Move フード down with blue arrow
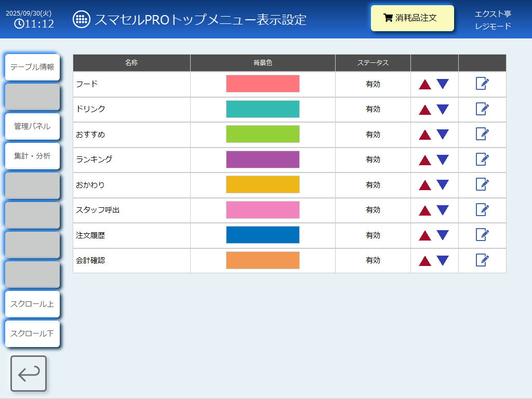The height and width of the screenshot is (399, 532). 443,84
